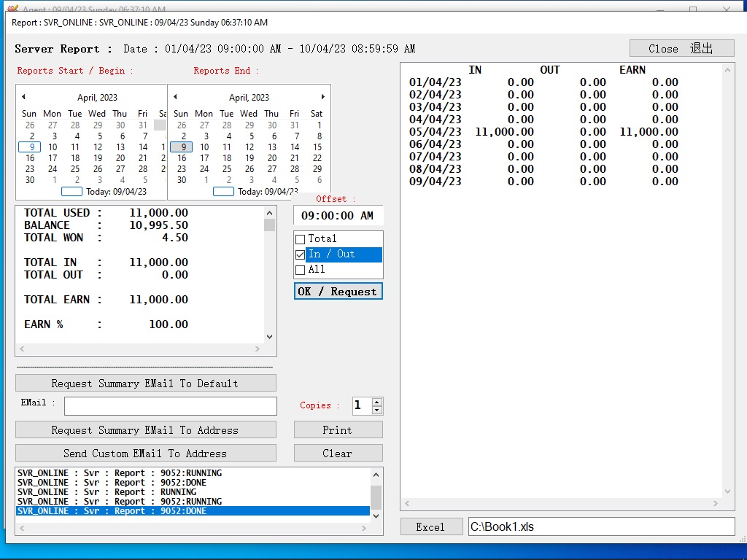747x560 pixels.
Task: Click the Print button
Action: click(x=338, y=430)
